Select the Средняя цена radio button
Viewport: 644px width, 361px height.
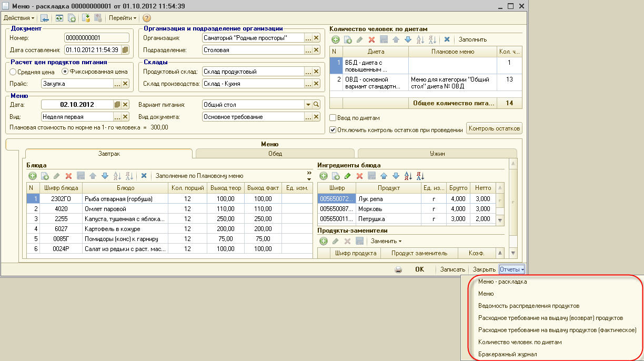[13, 72]
